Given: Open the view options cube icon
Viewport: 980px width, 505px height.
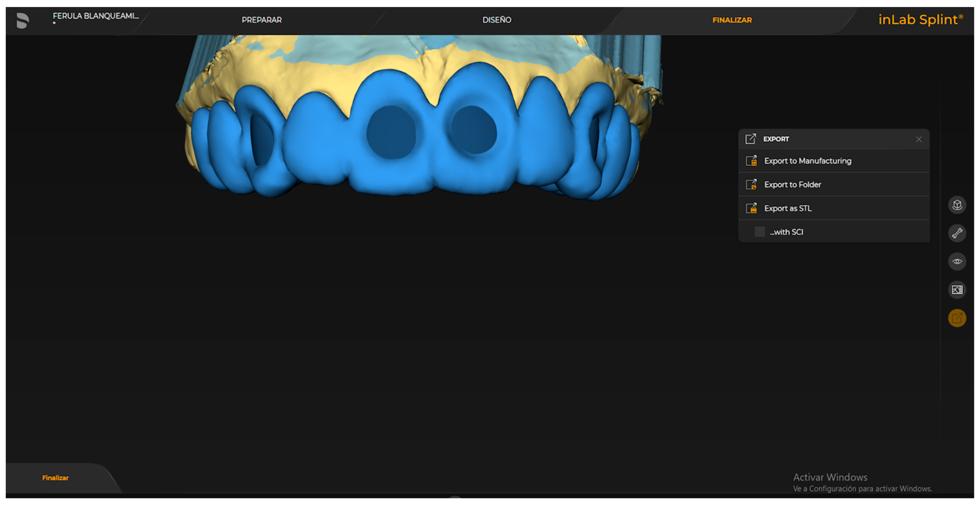Looking at the screenshot, I should click(957, 204).
